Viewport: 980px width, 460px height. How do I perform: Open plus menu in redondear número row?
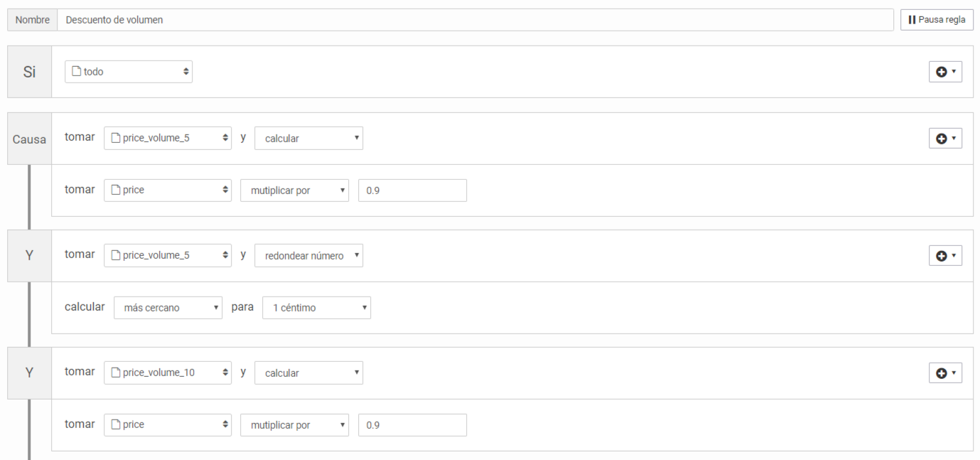click(945, 256)
